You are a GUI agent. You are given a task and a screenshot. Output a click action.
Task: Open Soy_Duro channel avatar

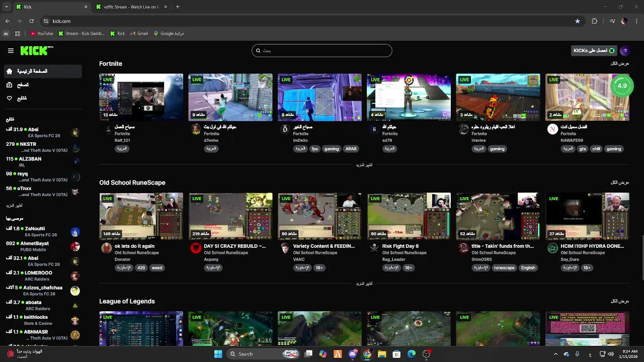click(552, 248)
